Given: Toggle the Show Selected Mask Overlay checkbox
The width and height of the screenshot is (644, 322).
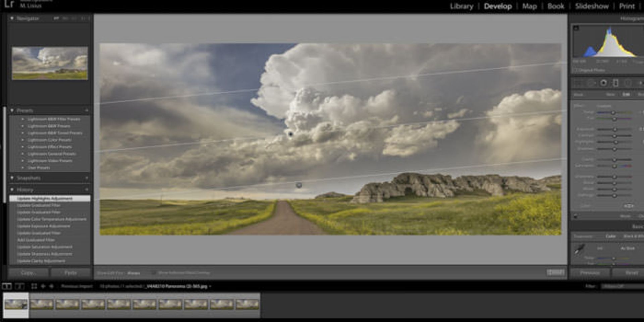Looking at the screenshot, I should pos(154,273).
